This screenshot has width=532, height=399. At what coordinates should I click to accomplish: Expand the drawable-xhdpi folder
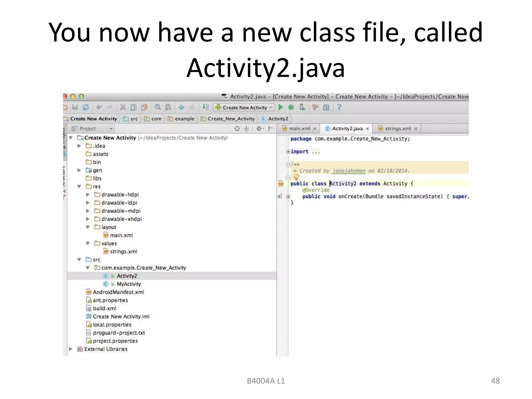coord(88,219)
